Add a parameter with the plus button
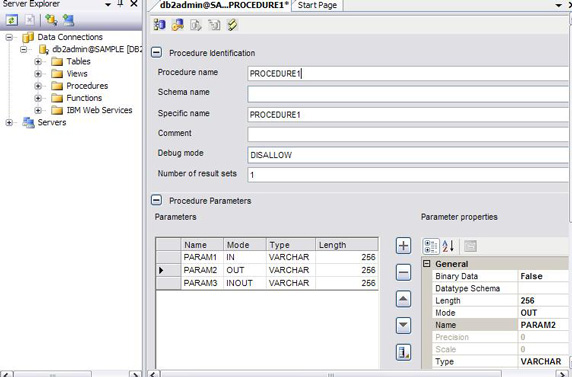Viewport: 572px width, 377px height. (x=403, y=246)
